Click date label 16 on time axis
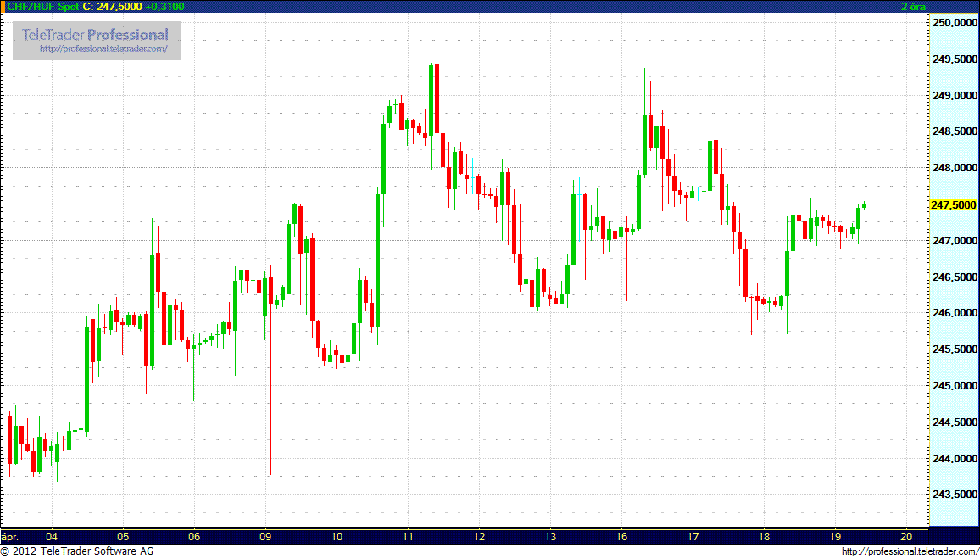 click(621, 536)
